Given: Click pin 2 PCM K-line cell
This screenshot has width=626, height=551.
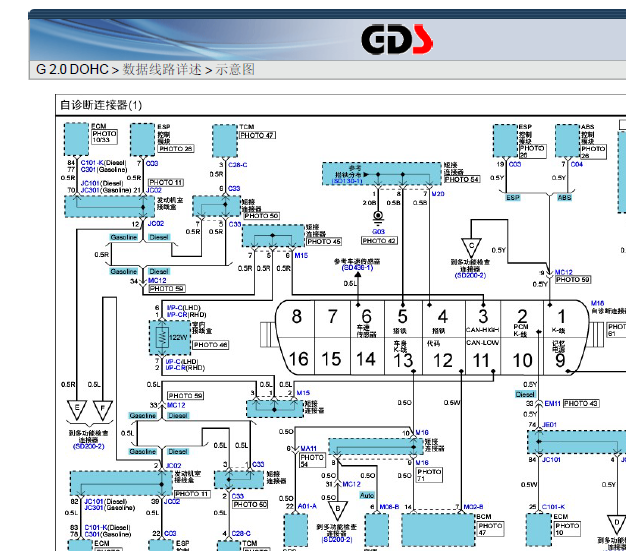Looking at the screenshot, I should pos(522,321).
